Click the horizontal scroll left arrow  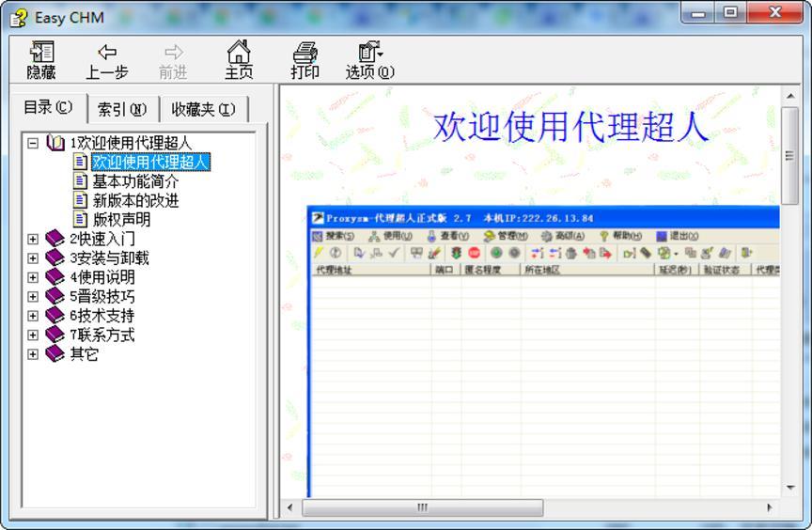(290, 507)
